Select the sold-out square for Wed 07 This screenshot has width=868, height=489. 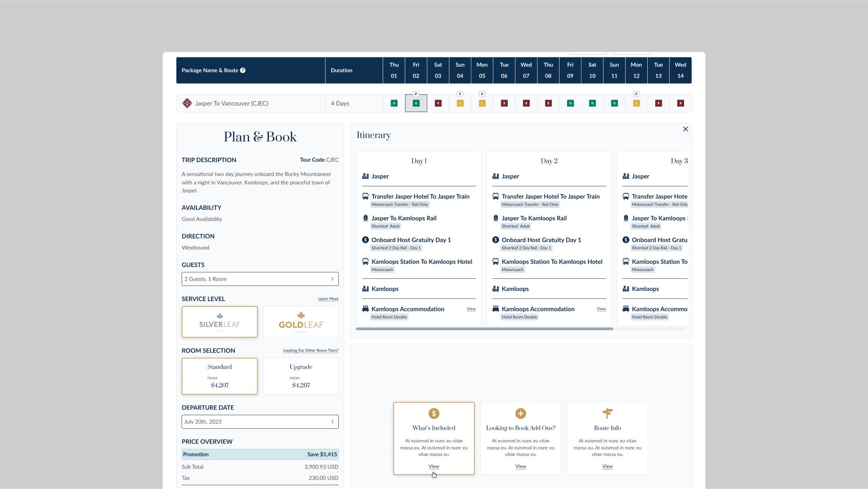(526, 103)
